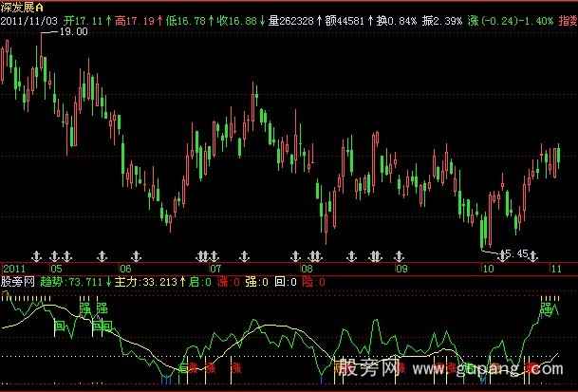Click the 06 month label on time axis
The height and width of the screenshot is (392, 578).
tap(125, 269)
